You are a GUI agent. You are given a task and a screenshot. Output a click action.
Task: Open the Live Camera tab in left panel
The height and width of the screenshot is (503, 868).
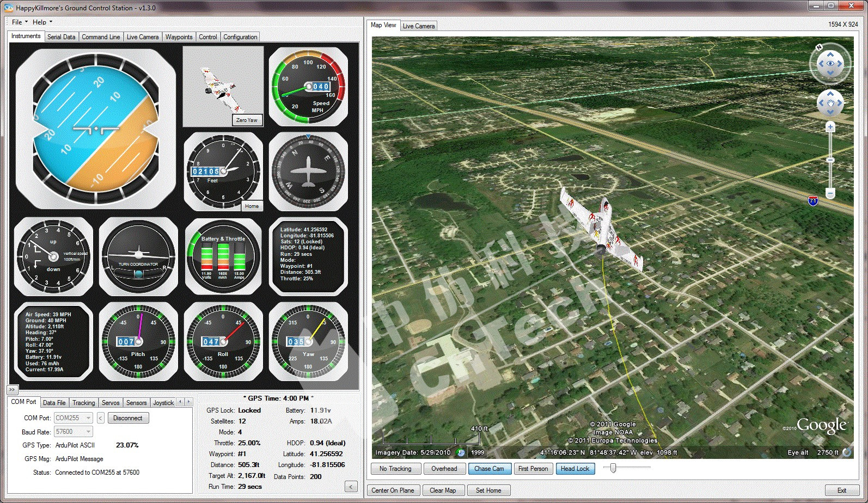143,37
